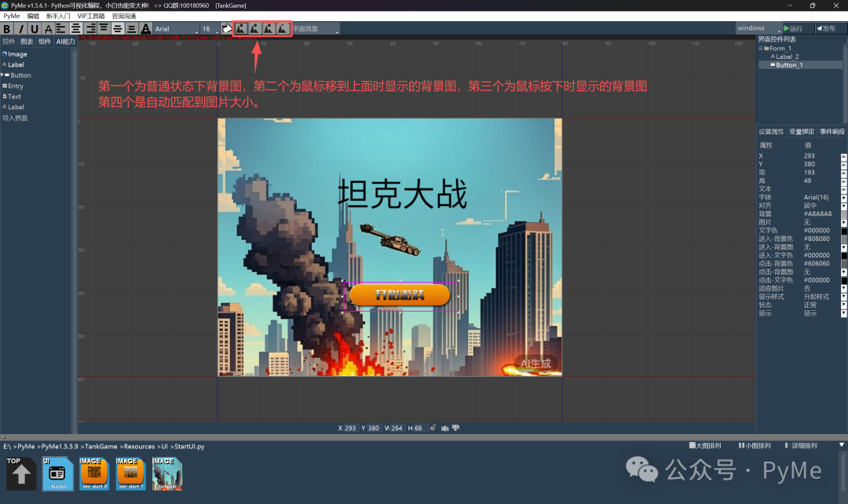Switch to the AI能力 tab

(x=65, y=42)
